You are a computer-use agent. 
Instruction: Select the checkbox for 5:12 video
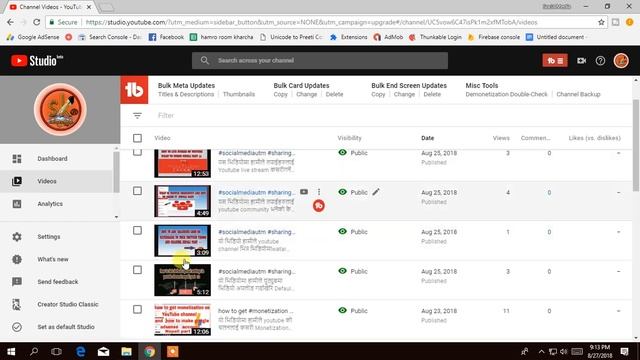[x=138, y=270]
